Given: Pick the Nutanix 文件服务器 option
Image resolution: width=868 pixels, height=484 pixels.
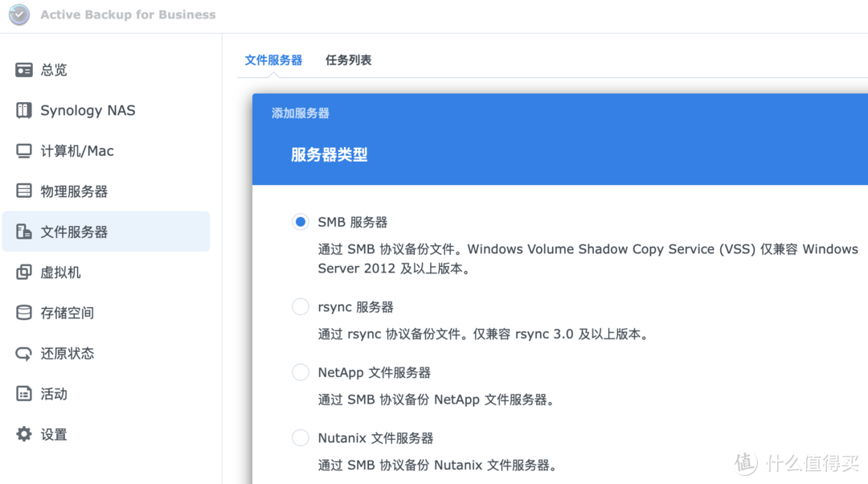Looking at the screenshot, I should click(300, 437).
